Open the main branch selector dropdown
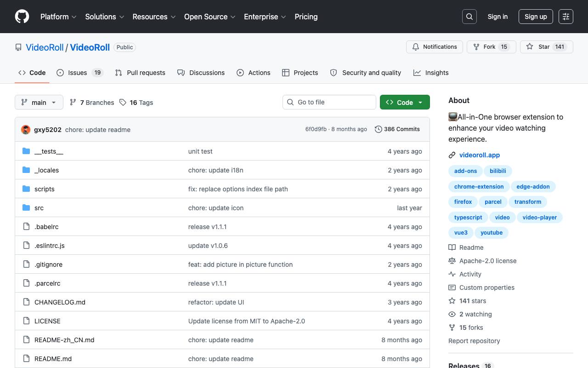Screen dimensions: 588x368 (x=39, y=102)
